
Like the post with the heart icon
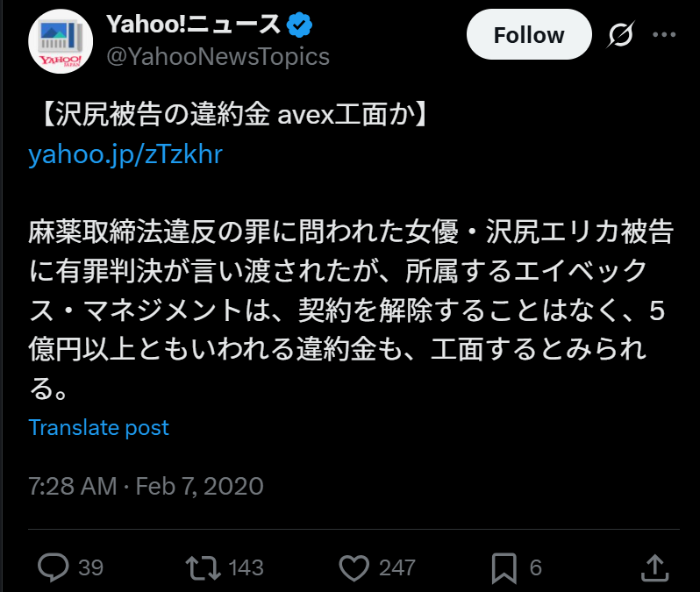point(354,568)
